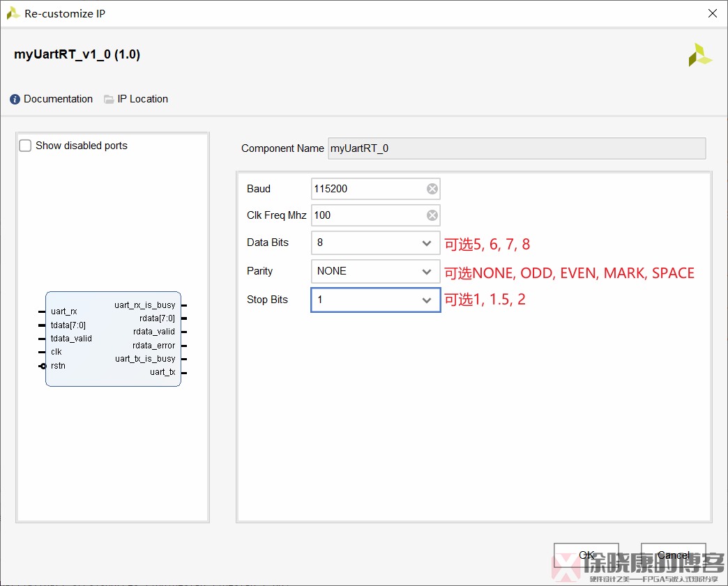This screenshot has width=728, height=586.
Task: Click the Parity label
Action: 259,272
